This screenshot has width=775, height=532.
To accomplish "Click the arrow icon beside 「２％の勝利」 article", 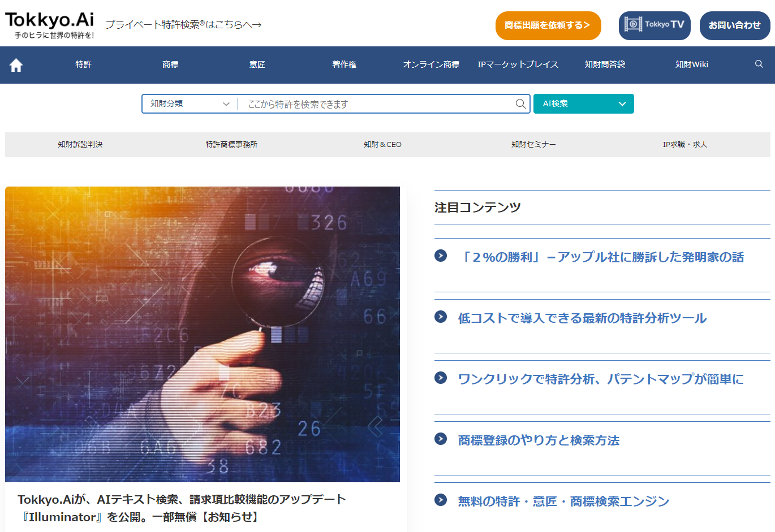I will click(440, 256).
